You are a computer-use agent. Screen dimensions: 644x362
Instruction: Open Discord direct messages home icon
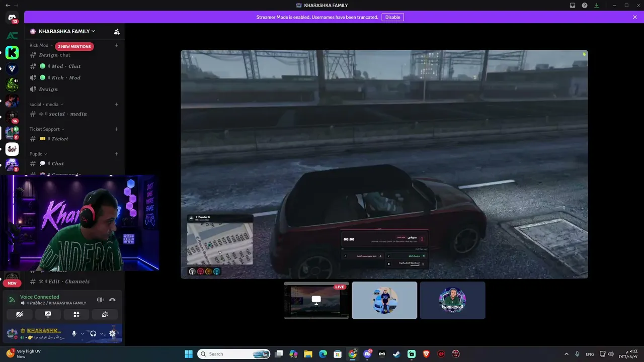pos(12,18)
